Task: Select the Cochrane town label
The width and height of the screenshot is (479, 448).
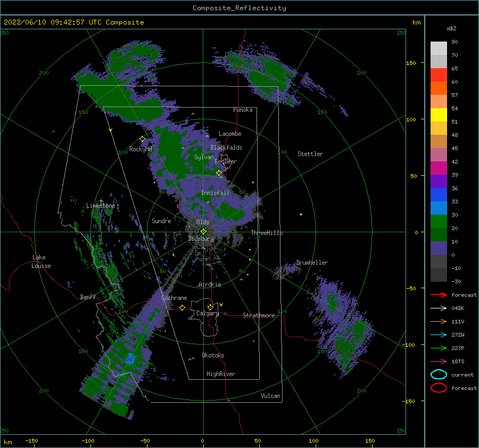Action: [x=174, y=298]
